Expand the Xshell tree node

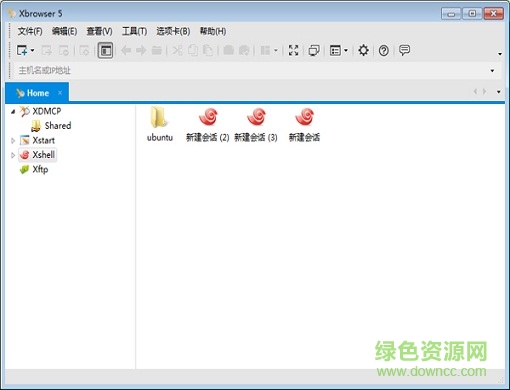click(x=13, y=155)
